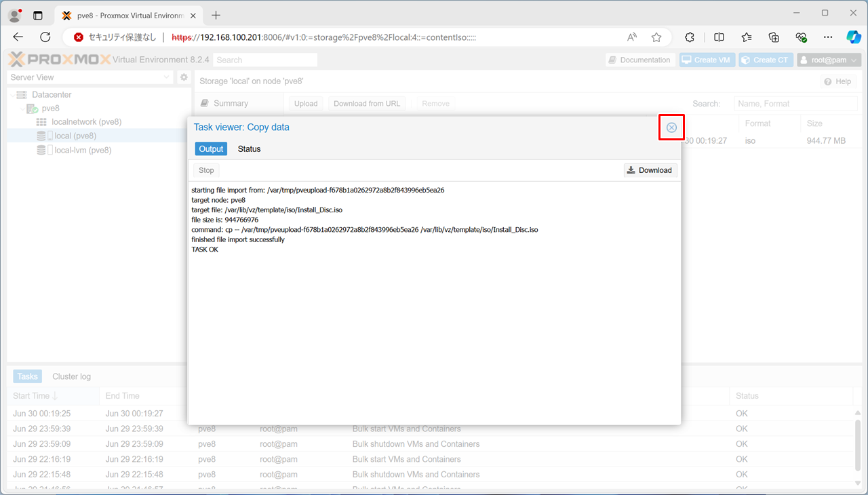Viewport: 868px width, 495px height.
Task: Close the Task viewer dialog
Action: 671,127
